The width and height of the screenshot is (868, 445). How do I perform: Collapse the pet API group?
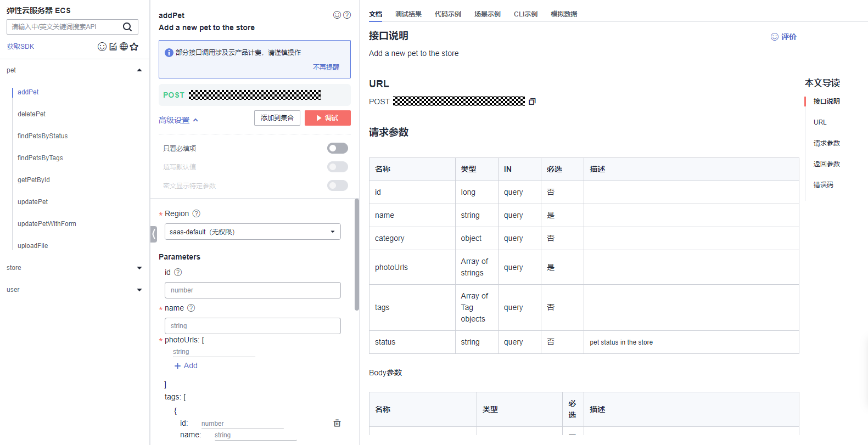pos(139,70)
